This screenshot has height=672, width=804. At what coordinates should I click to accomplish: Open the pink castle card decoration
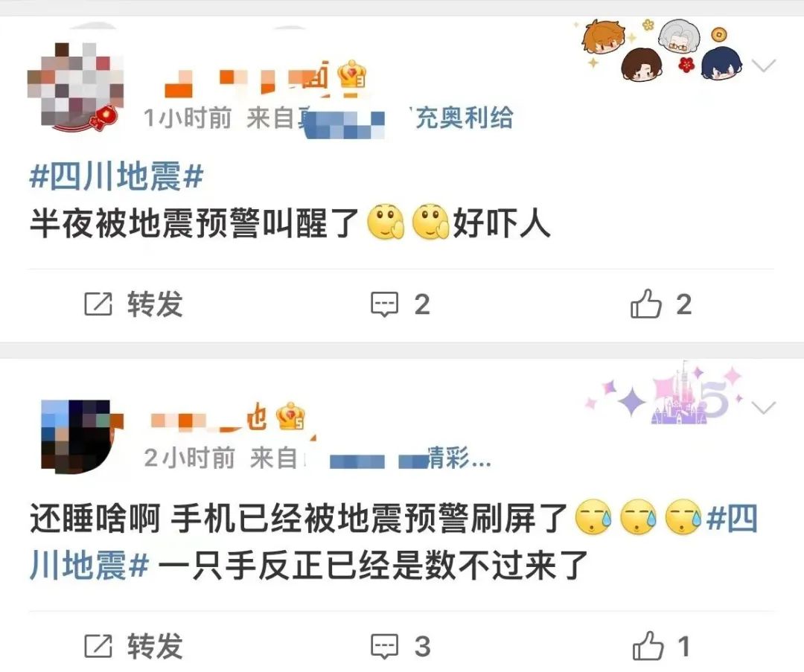(x=666, y=394)
